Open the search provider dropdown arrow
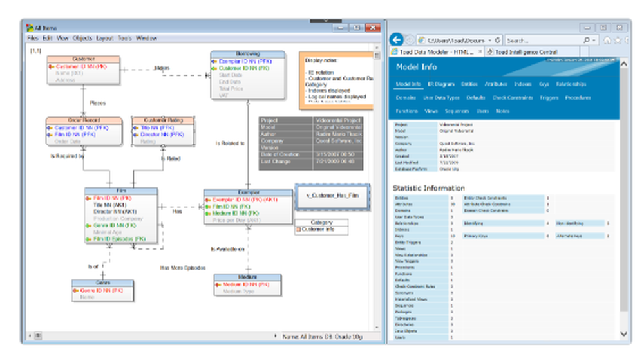 point(594,41)
